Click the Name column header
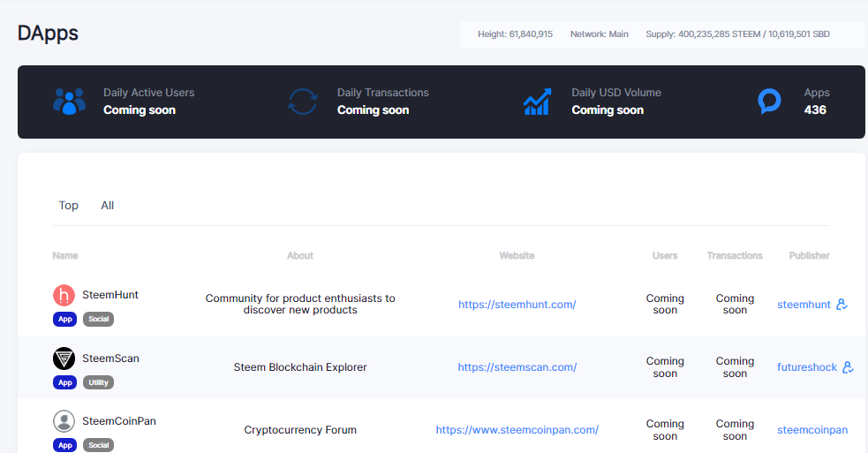 coord(65,255)
